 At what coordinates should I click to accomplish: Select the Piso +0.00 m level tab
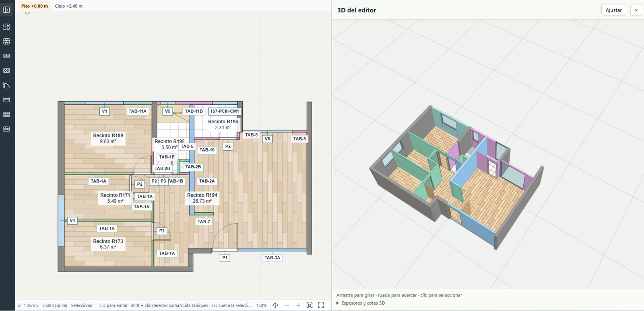[35, 6]
